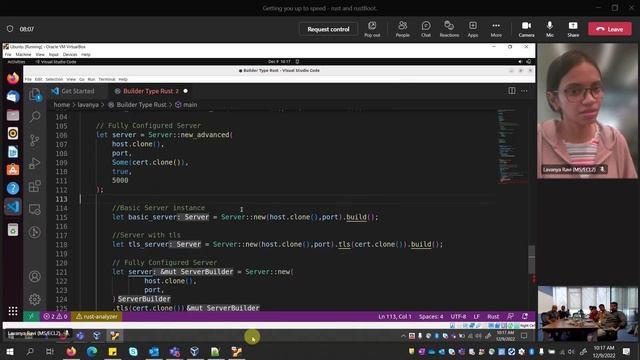Click Ln 113, Col 1 status entry
640x360 pixels.
395,316
